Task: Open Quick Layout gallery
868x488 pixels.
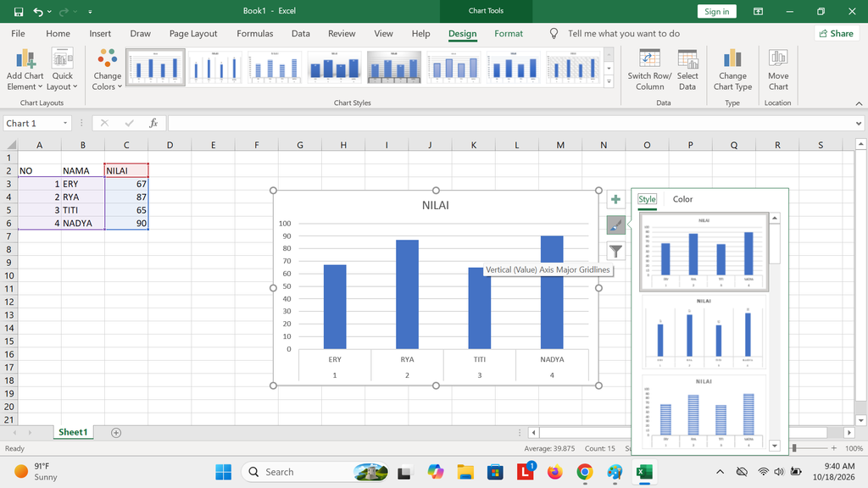Action: tap(62, 69)
